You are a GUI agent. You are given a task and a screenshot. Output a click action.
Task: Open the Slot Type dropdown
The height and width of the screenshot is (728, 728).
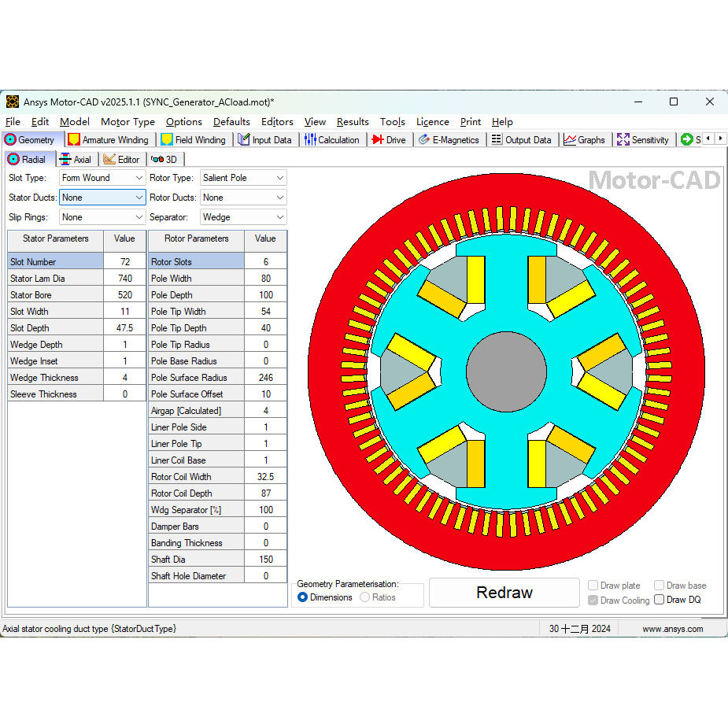pos(102,178)
